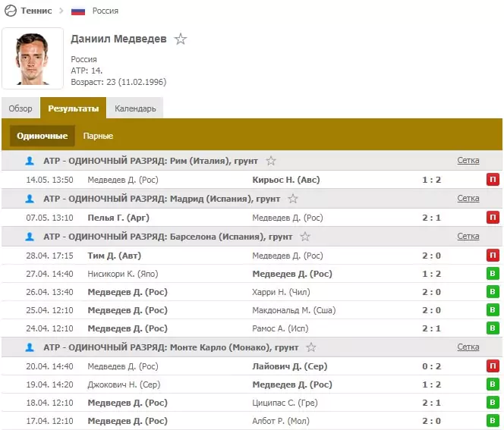Click green В badge for Харри match
The image size is (504, 430).
493,291
